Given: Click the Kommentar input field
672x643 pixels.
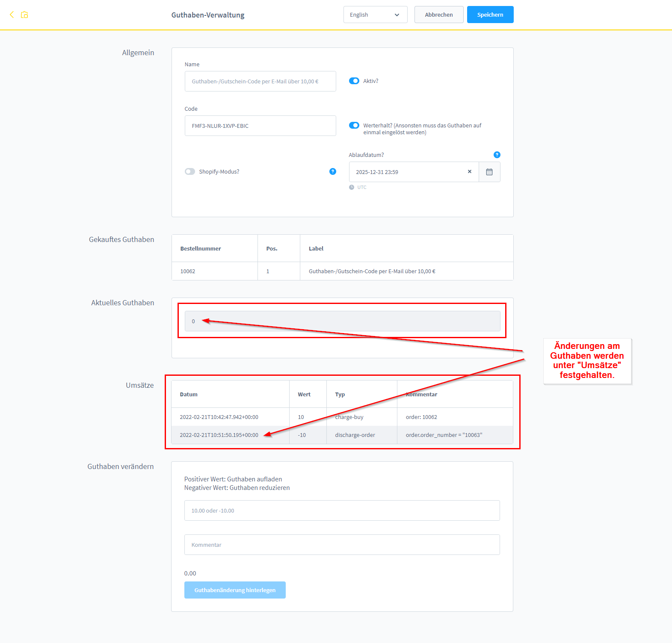Looking at the screenshot, I should tap(342, 545).
